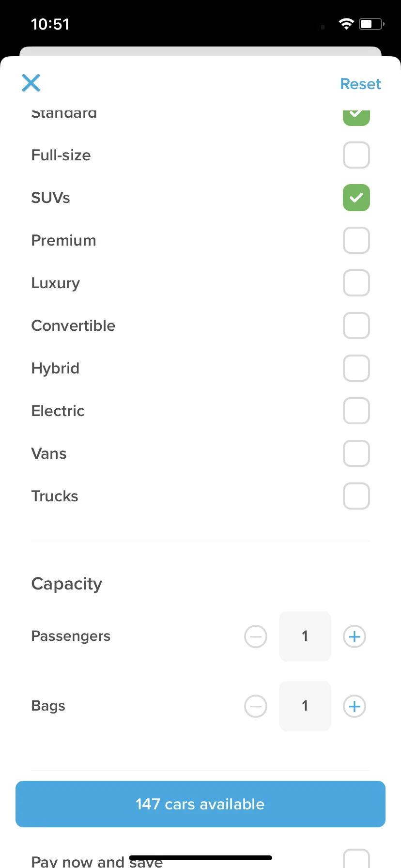Increase passengers with the plus icon
Image resolution: width=401 pixels, height=868 pixels.
(355, 636)
